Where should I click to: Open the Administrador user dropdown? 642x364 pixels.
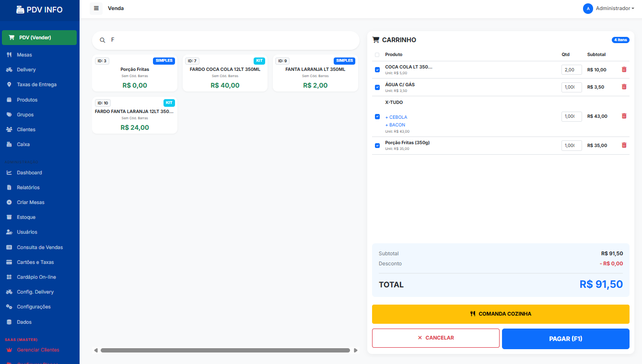pos(608,9)
